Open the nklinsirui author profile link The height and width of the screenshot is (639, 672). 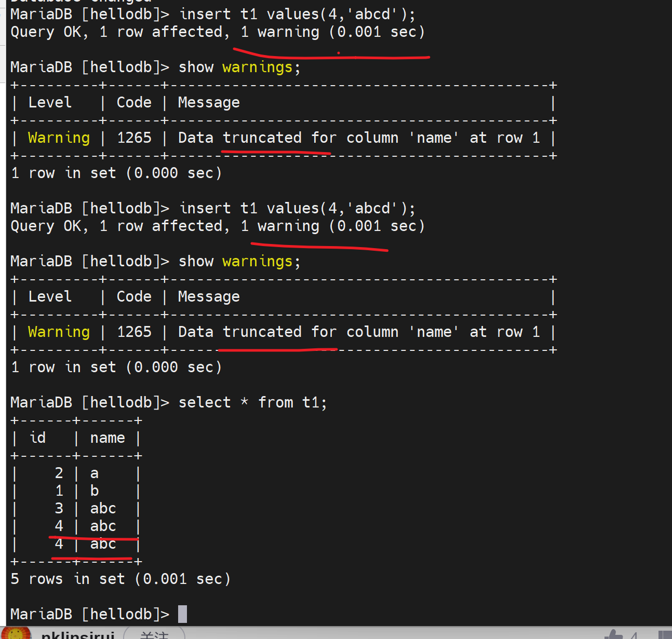click(x=78, y=635)
